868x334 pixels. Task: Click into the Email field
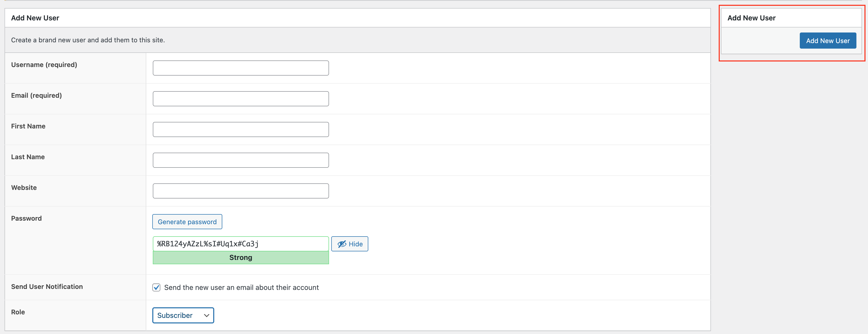tap(241, 99)
